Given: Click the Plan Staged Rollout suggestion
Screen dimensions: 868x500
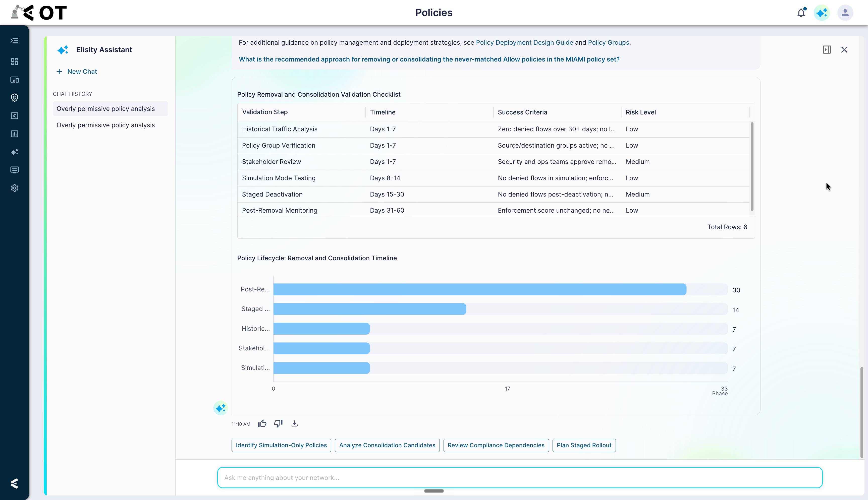Looking at the screenshot, I should click(584, 445).
